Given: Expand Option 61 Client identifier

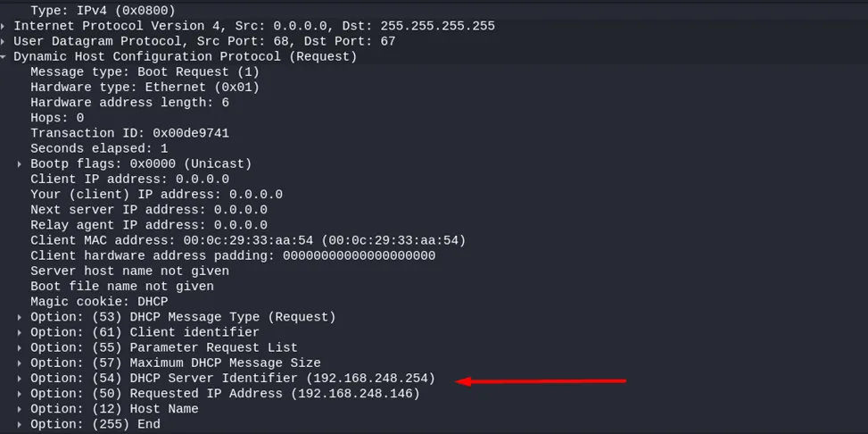Looking at the screenshot, I should click(x=20, y=332).
